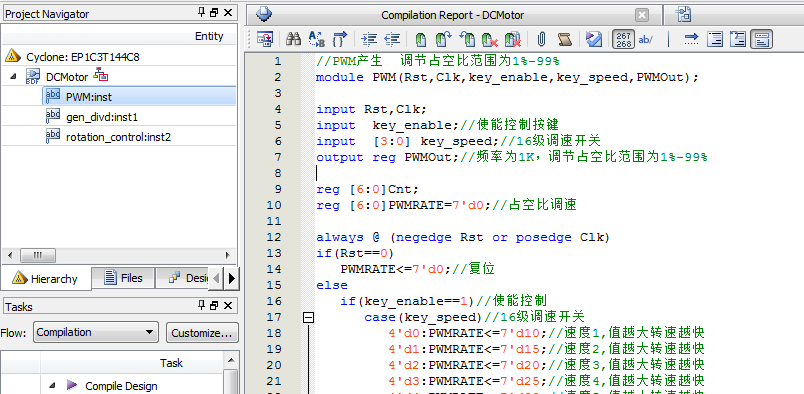Click the red hierarchy icon beside DCMotor
The width and height of the screenshot is (804, 394).
pyautogui.click(x=101, y=75)
